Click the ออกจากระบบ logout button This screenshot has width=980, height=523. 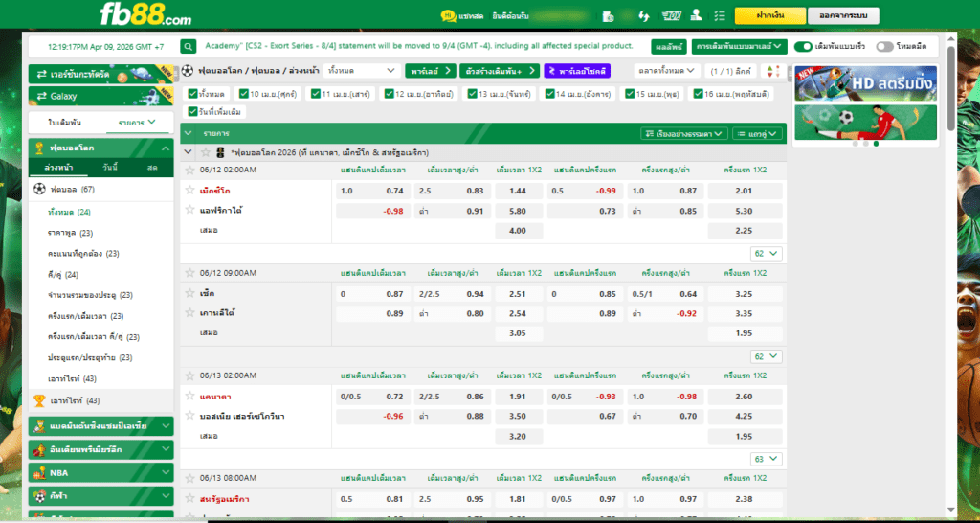click(x=843, y=15)
